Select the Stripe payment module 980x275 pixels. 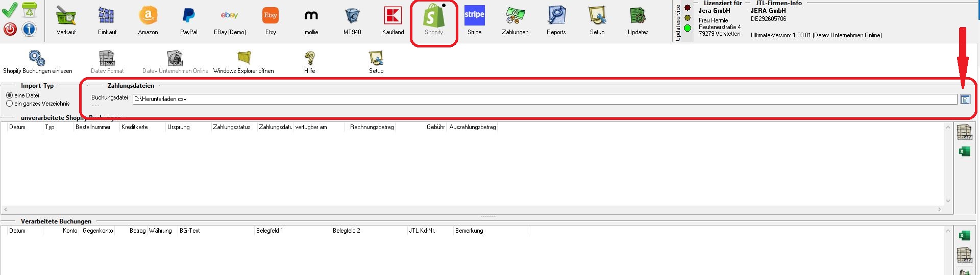(474, 20)
